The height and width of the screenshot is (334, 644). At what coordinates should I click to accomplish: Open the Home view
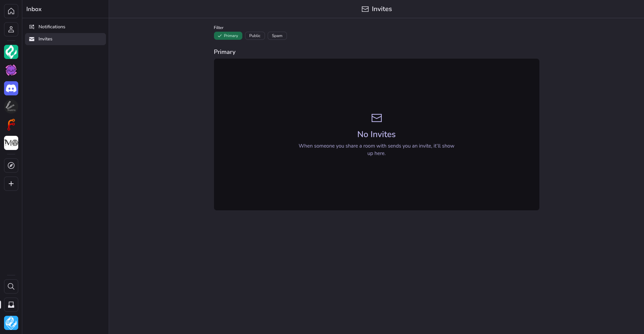point(11,11)
